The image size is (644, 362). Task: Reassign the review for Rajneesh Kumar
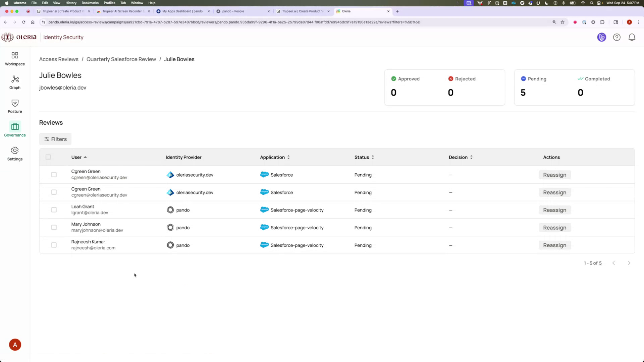click(554, 245)
